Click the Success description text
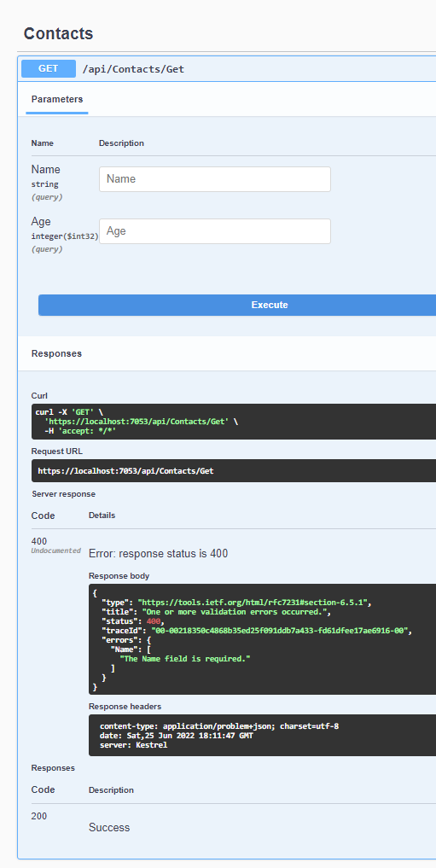This screenshot has height=868, width=436. point(109,828)
